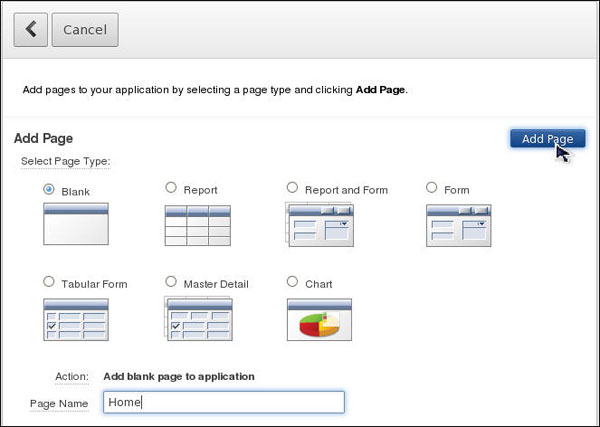
Task: Click the Form page type icon
Action: click(x=458, y=224)
